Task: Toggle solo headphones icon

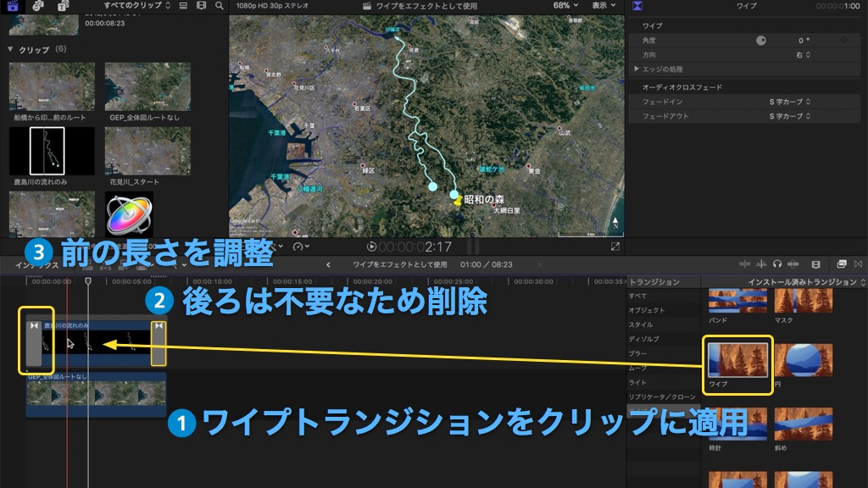Action: (777, 264)
